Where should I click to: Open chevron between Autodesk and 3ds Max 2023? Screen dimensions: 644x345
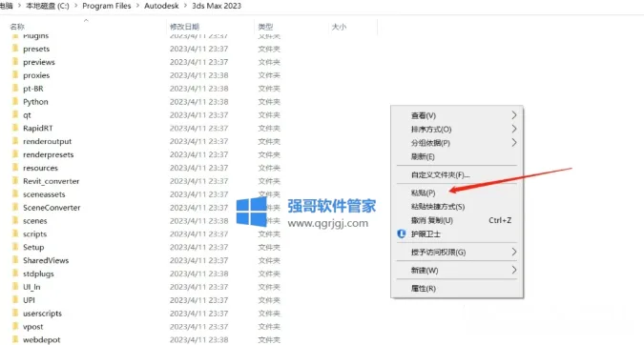pyautogui.click(x=185, y=6)
